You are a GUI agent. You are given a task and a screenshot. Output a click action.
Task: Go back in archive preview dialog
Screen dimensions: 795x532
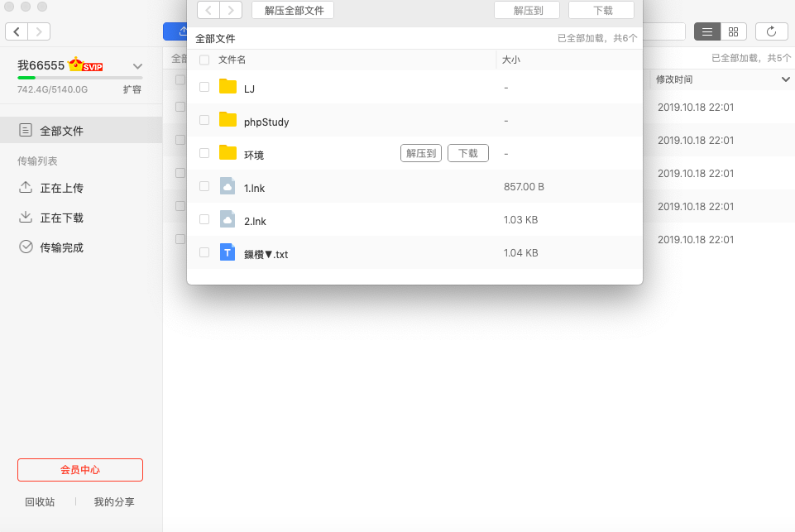(208, 10)
